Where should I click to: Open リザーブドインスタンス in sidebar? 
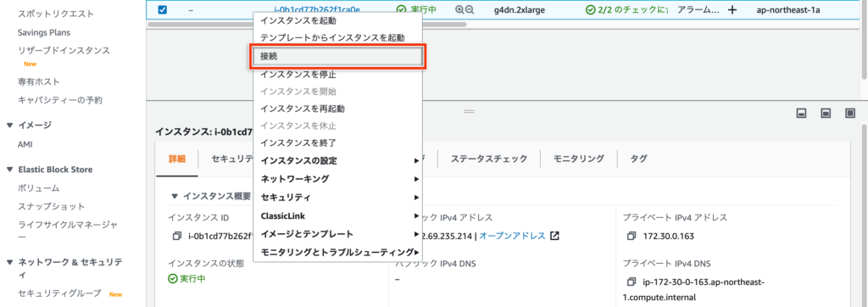tap(64, 51)
